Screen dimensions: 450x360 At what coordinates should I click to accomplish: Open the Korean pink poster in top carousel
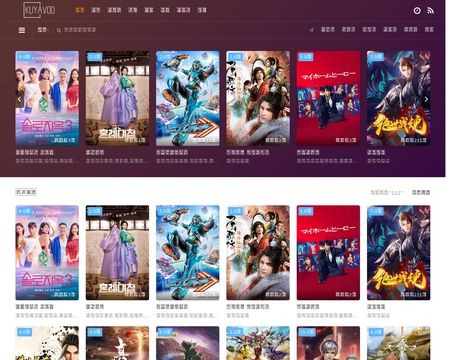tap(47, 98)
